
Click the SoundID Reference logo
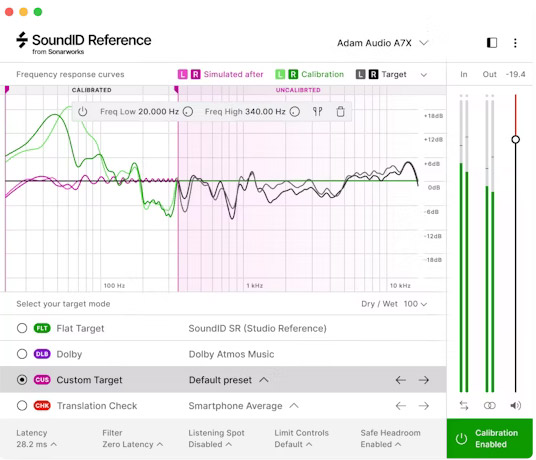pyautogui.click(x=84, y=43)
